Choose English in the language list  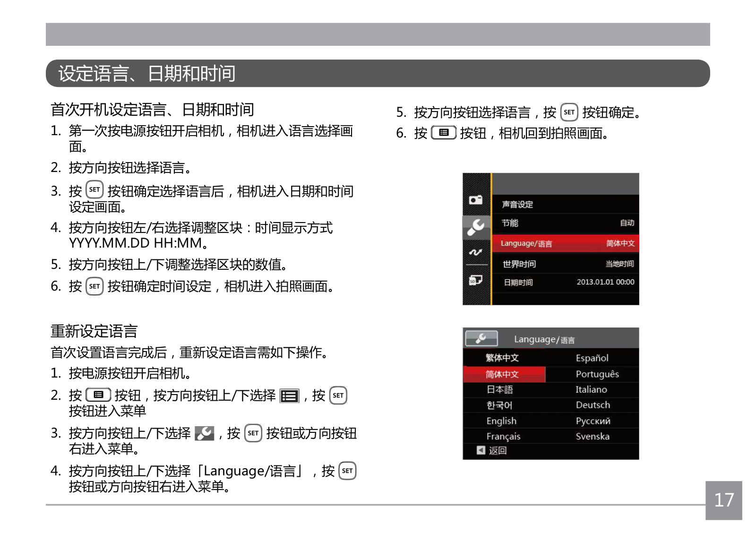pyautogui.click(x=501, y=421)
